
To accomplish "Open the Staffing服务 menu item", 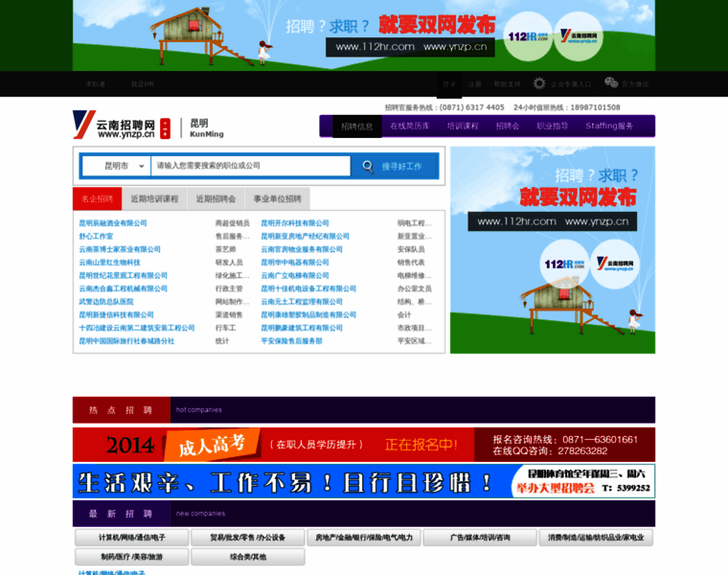I will point(609,126).
